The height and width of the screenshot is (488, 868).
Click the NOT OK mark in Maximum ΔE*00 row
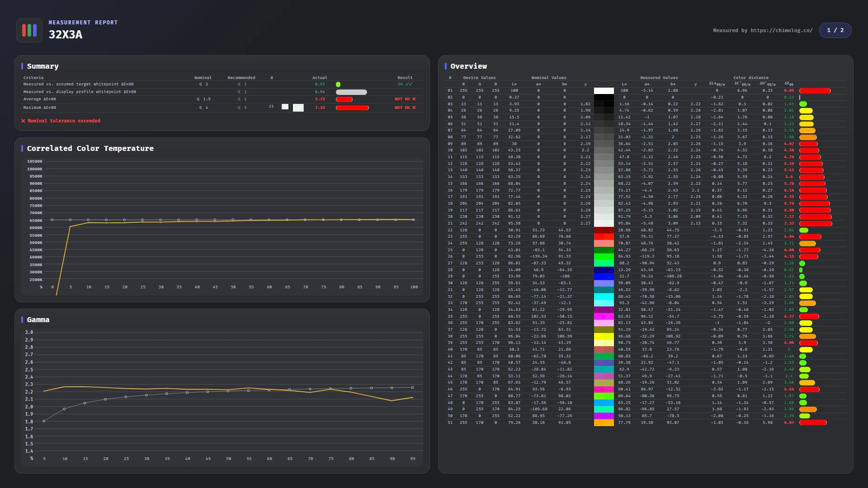coord(405,108)
